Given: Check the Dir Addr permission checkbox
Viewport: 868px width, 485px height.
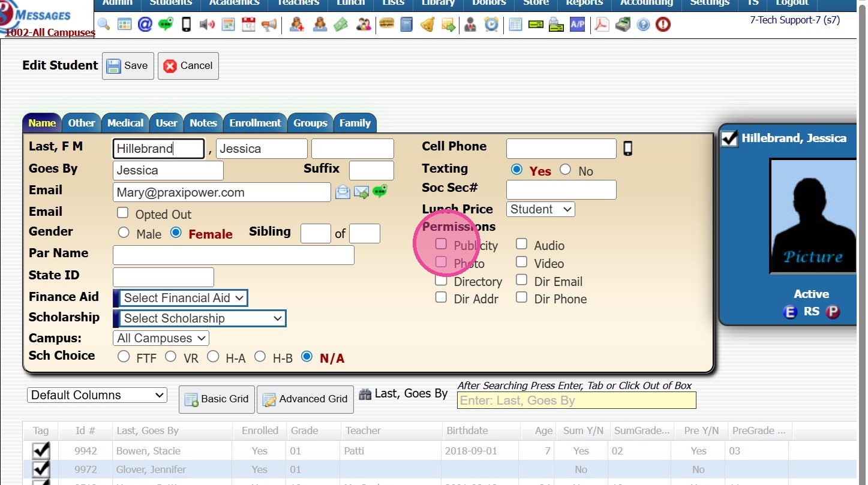Looking at the screenshot, I should (441, 297).
